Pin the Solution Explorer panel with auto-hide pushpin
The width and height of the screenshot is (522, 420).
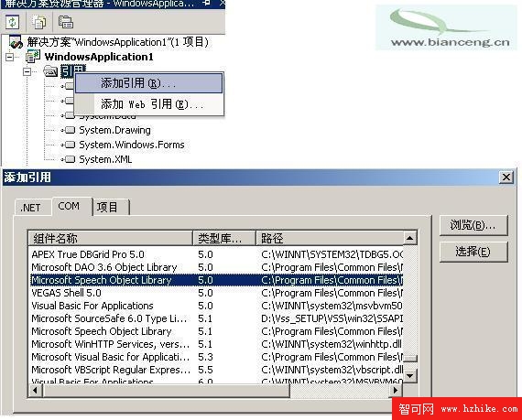pyautogui.click(x=206, y=4)
